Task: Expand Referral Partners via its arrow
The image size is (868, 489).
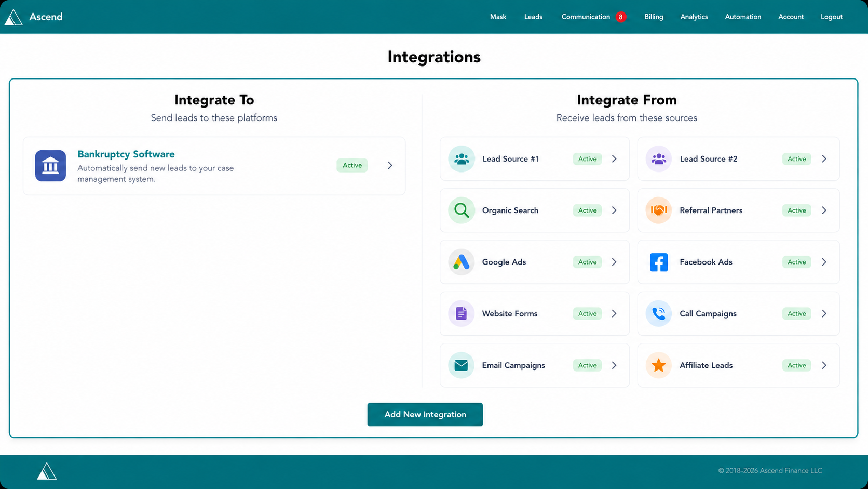Action: pos(824,210)
